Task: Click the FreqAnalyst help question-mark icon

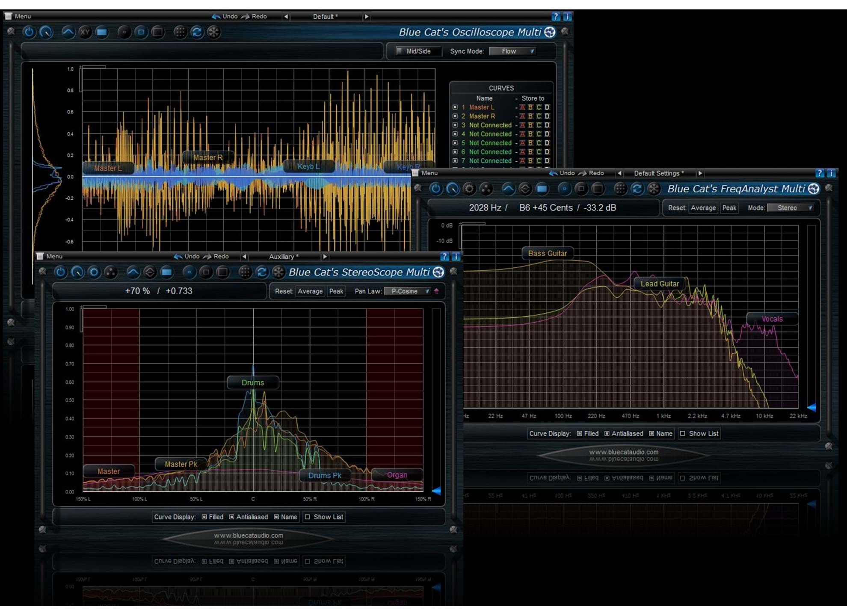Action: click(820, 173)
